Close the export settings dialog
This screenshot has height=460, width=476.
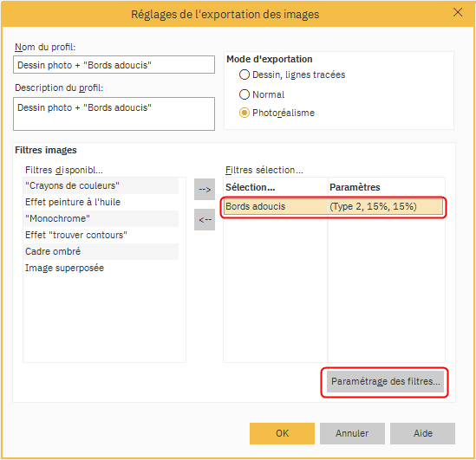(458, 12)
